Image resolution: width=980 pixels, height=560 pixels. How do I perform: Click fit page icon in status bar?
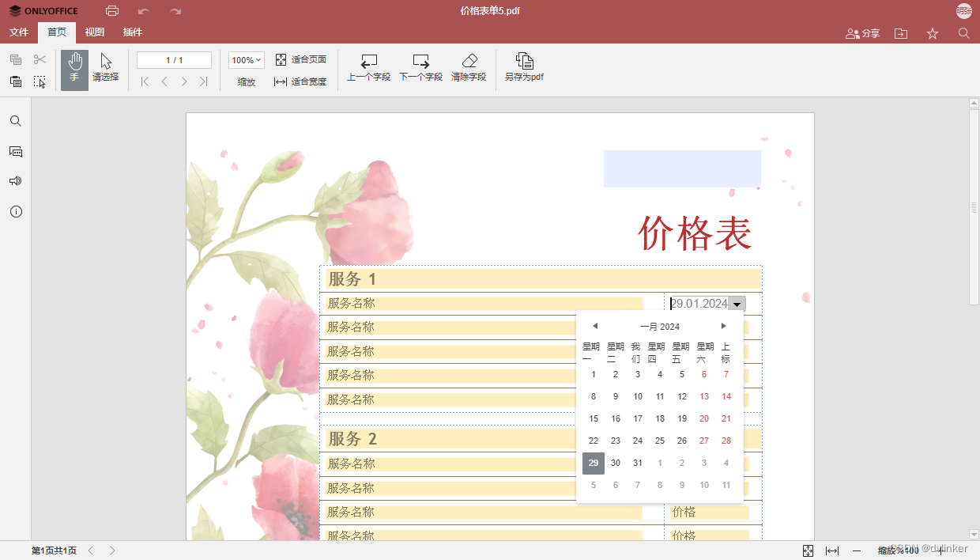point(808,551)
